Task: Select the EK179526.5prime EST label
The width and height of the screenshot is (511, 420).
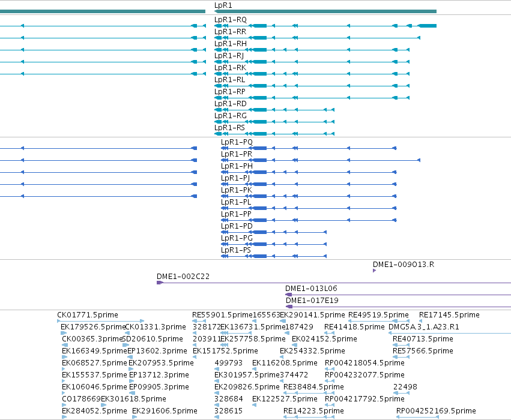Action: 93,327
